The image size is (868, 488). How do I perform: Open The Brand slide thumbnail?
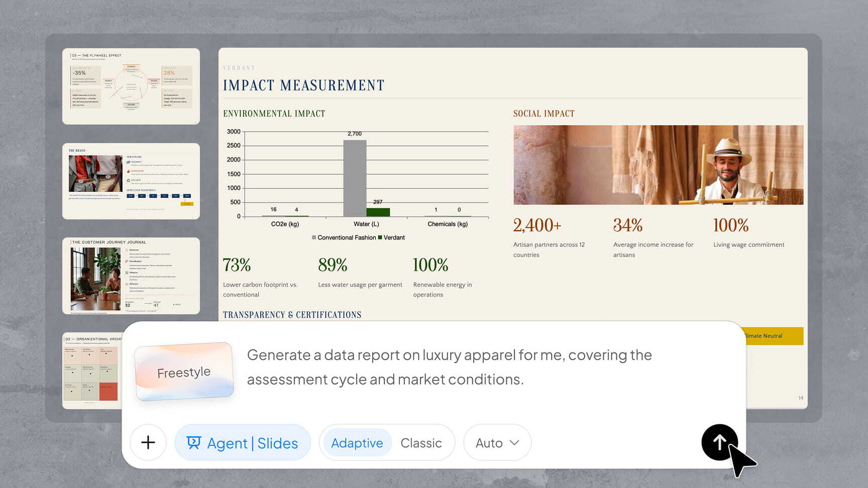(x=131, y=181)
